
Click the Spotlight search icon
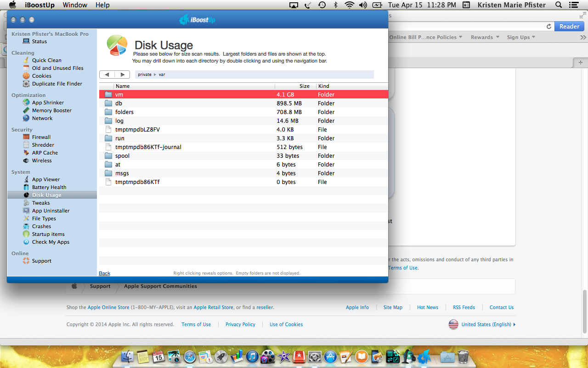(x=559, y=5)
